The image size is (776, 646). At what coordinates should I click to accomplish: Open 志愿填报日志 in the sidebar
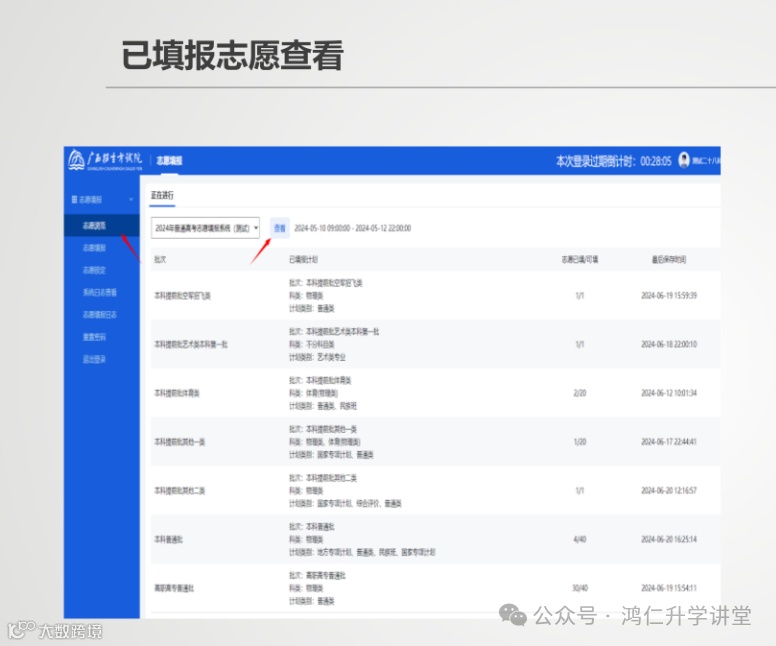coord(100,315)
